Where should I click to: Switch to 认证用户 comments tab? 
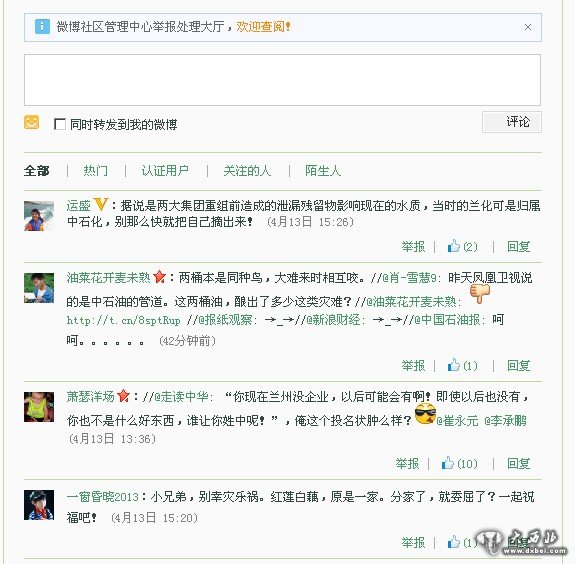[x=165, y=171]
